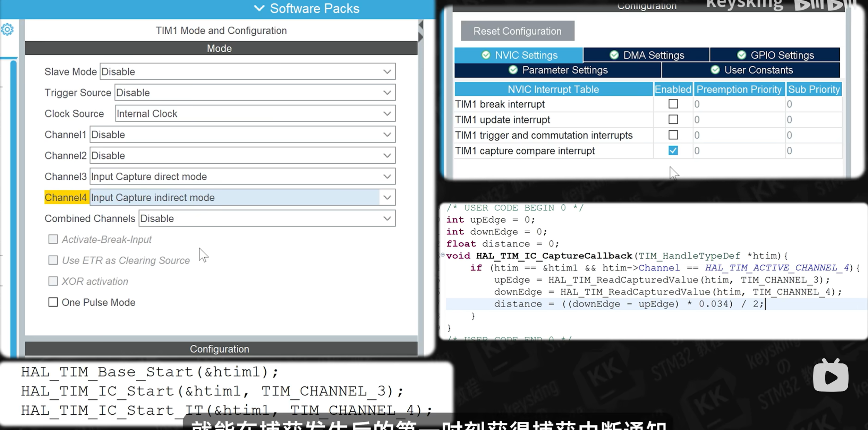
Task: Click the green check on Parameter Settings
Action: tap(513, 70)
